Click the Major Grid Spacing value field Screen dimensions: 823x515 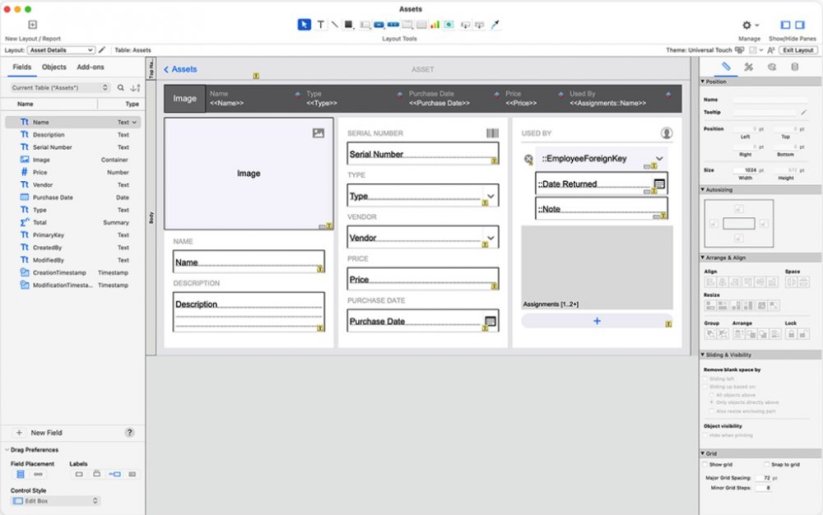click(763, 478)
